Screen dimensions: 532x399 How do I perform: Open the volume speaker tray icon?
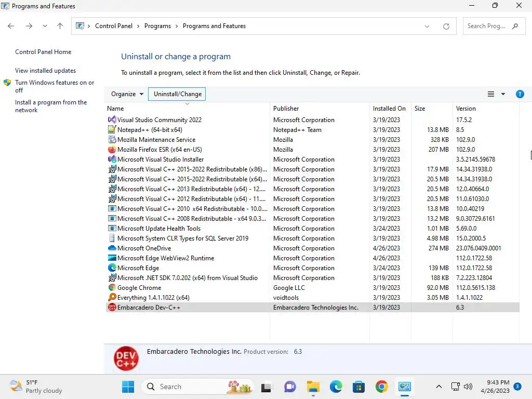(x=468, y=387)
